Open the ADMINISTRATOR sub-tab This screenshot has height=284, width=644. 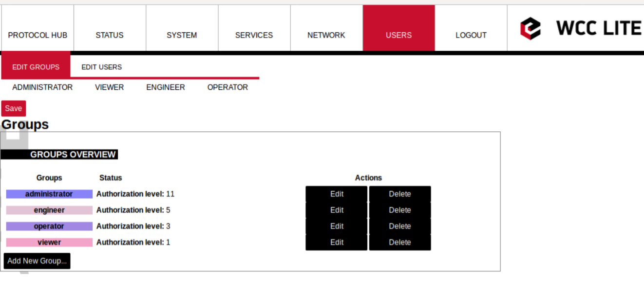[x=42, y=87]
